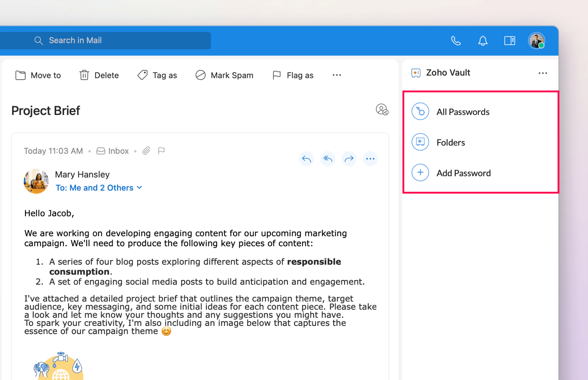
Task: Click the Folders safe icon
Action: click(420, 142)
